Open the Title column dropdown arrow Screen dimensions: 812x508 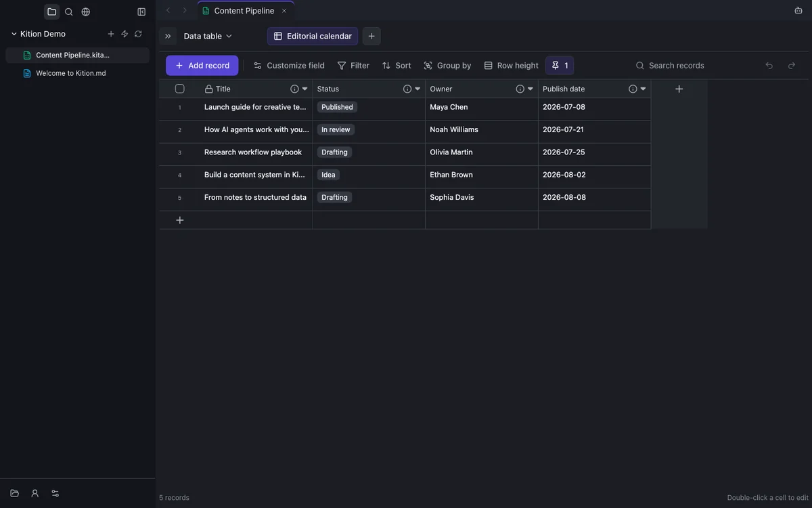[x=304, y=89]
